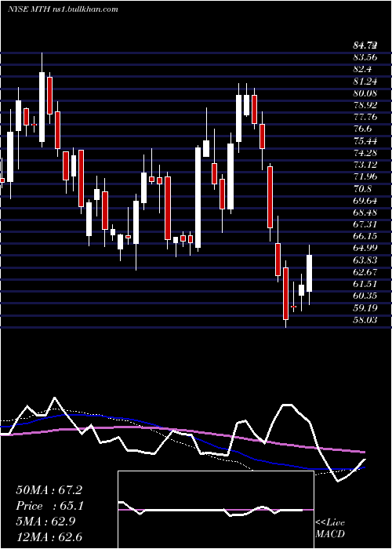Viewport: 392px width, 549px height.
Task: Select the 74.28 price axis label
Action: 365,153
